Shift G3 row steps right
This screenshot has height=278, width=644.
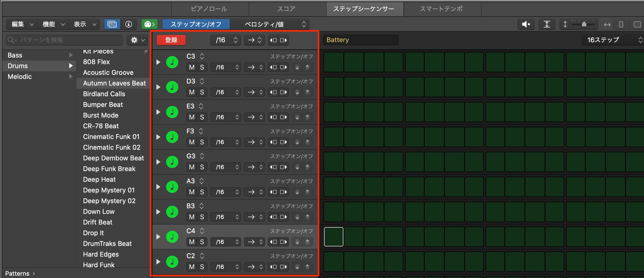pyautogui.click(x=284, y=167)
